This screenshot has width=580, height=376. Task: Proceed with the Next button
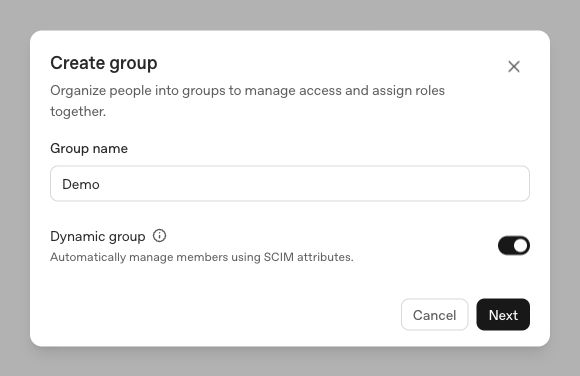(503, 315)
